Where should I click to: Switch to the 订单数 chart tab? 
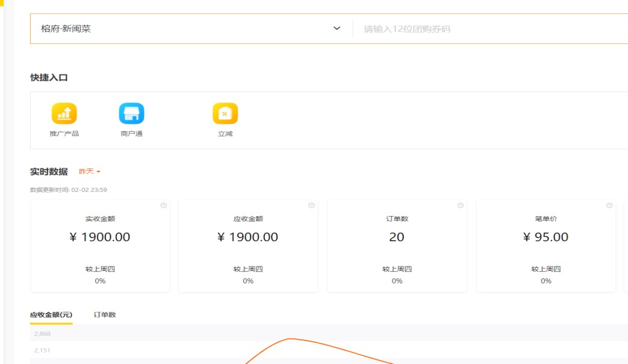click(x=105, y=315)
